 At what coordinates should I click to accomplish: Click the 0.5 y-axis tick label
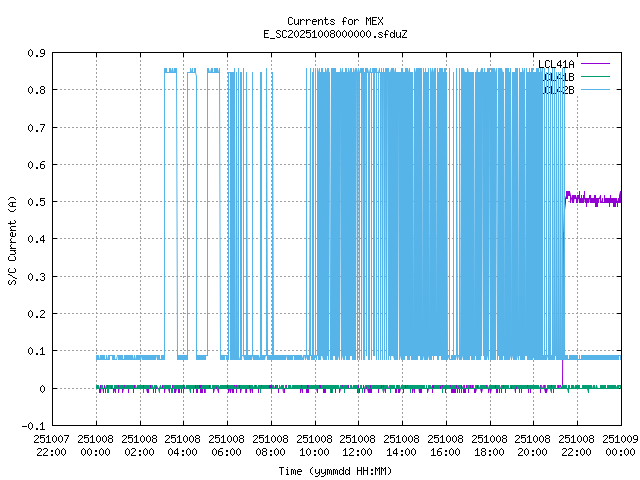point(35,202)
